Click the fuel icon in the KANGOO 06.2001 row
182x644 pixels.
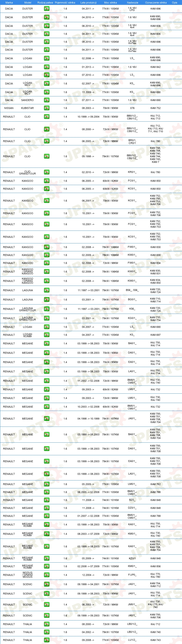[x=47, y=201]
